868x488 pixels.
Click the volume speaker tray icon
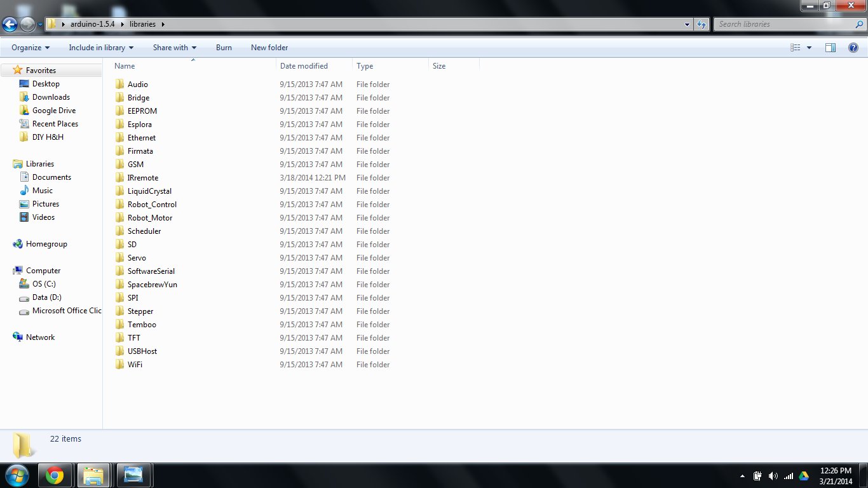(773, 476)
